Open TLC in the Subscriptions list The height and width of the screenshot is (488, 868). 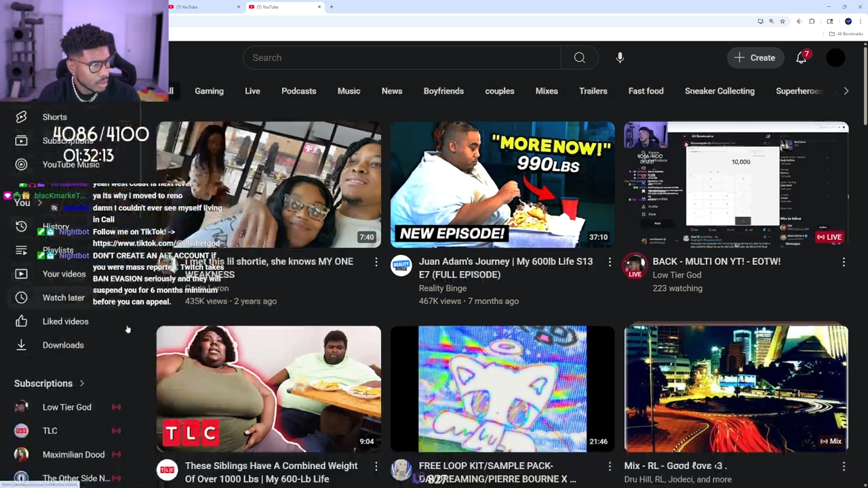click(x=50, y=431)
